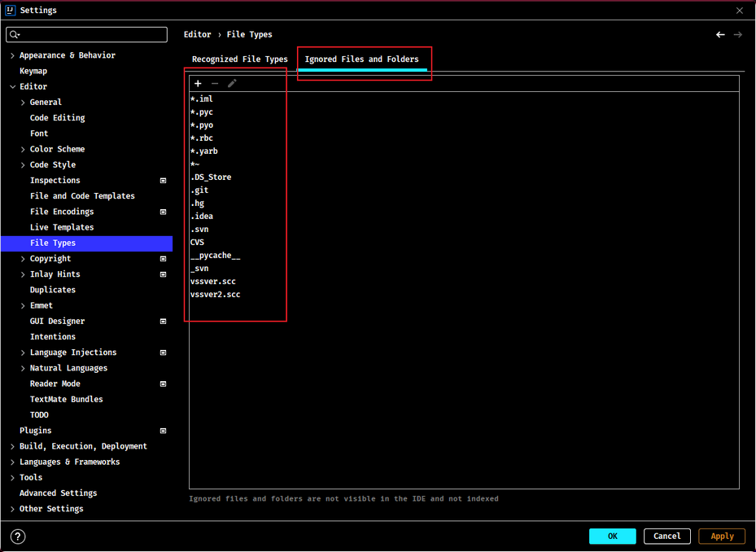756x552 pixels.
Task: Click the minus icon to remove pattern
Action: click(x=215, y=84)
